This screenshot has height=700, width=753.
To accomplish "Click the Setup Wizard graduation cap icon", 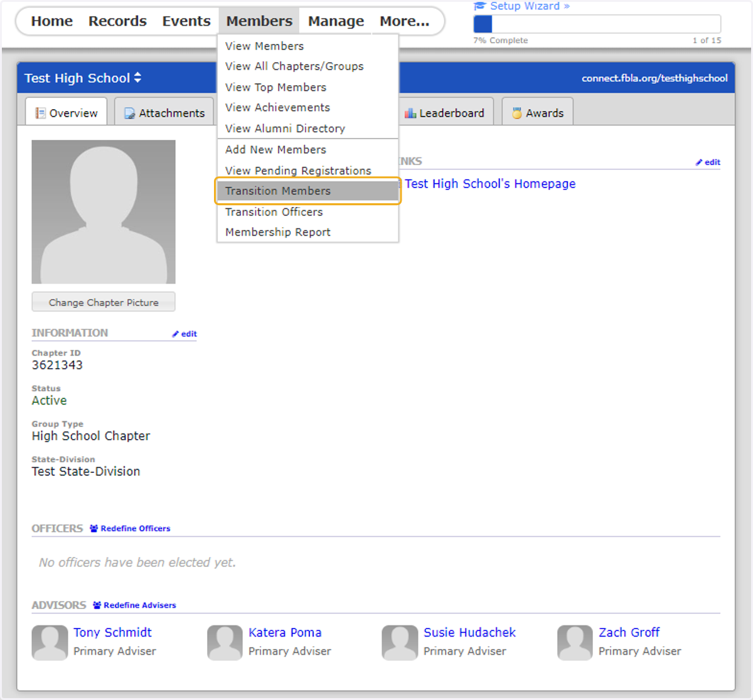I will coord(480,6).
